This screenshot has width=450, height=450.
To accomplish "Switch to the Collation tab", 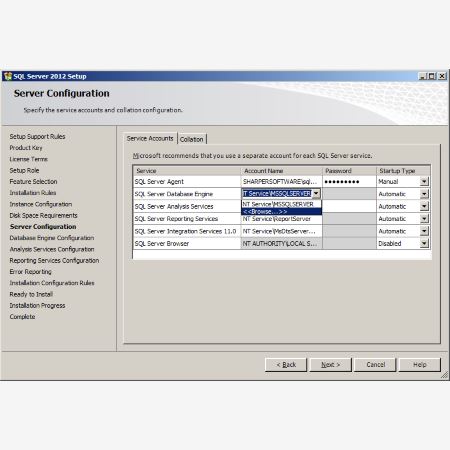I will (x=192, y=139).
